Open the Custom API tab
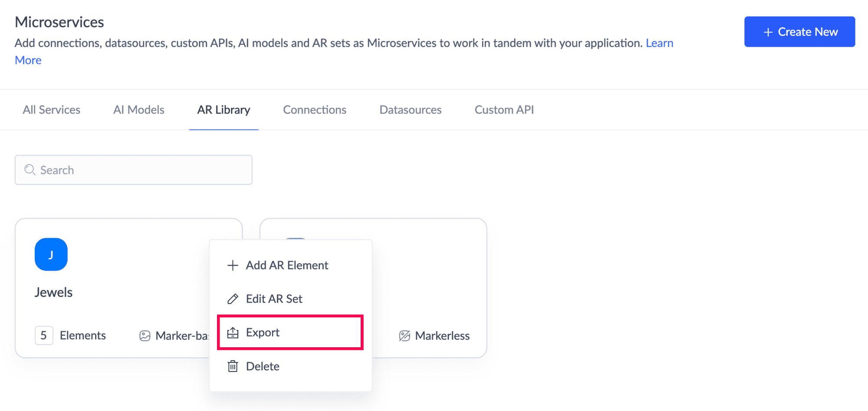868x411 pixels. [504, 110]
